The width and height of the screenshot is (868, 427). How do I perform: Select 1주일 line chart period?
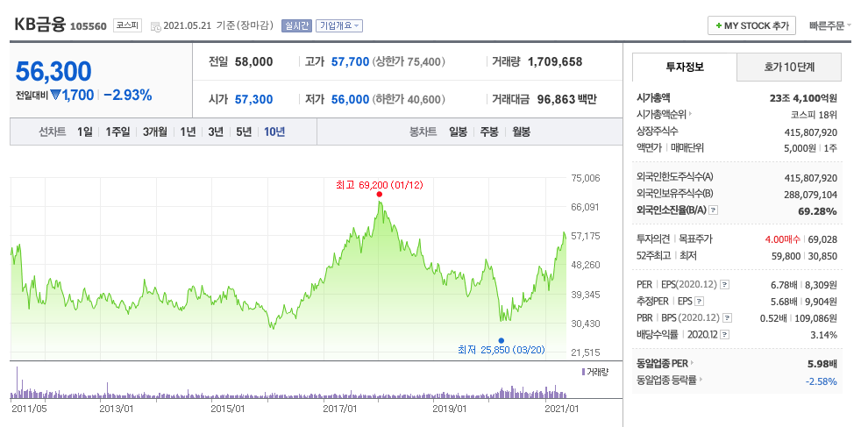coord(117,132)
